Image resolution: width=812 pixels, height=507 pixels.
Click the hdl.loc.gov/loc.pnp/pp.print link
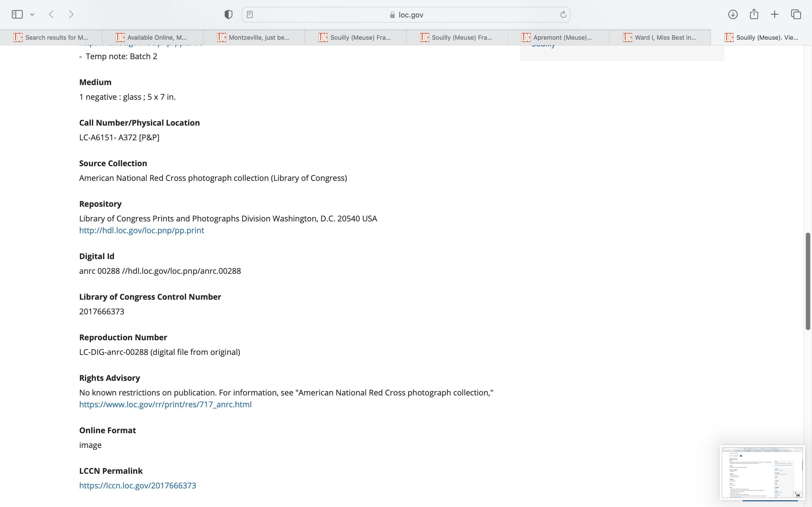pos(141,230)
